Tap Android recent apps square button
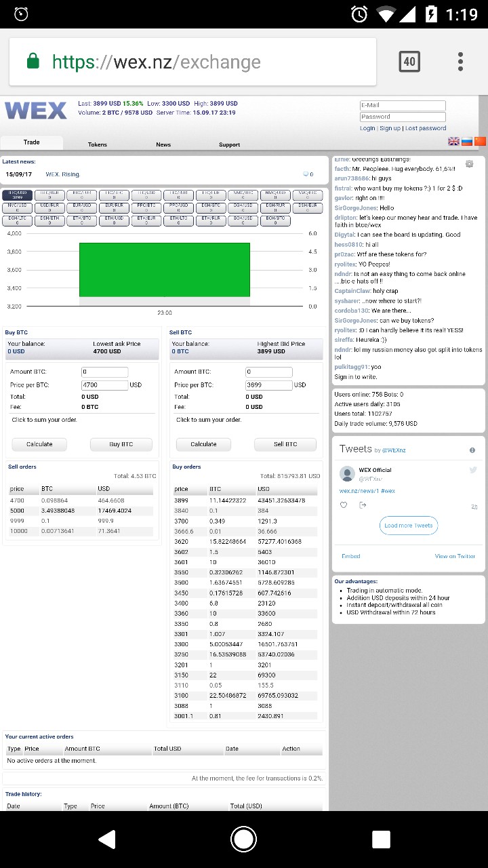Viewport: 488px width, 868px height. (x=381, y=840)
